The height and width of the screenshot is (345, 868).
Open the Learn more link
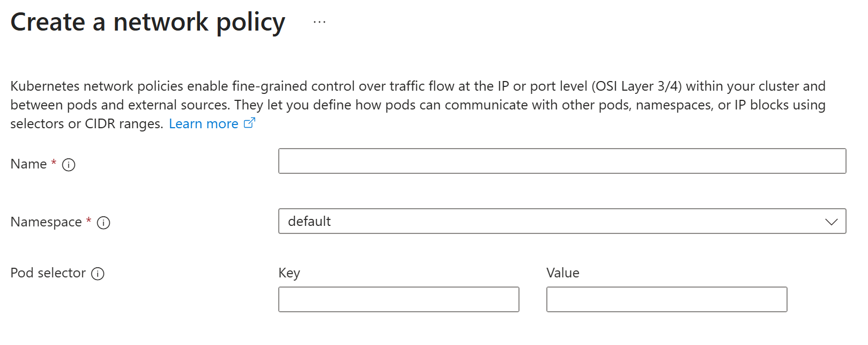point(204,123)
